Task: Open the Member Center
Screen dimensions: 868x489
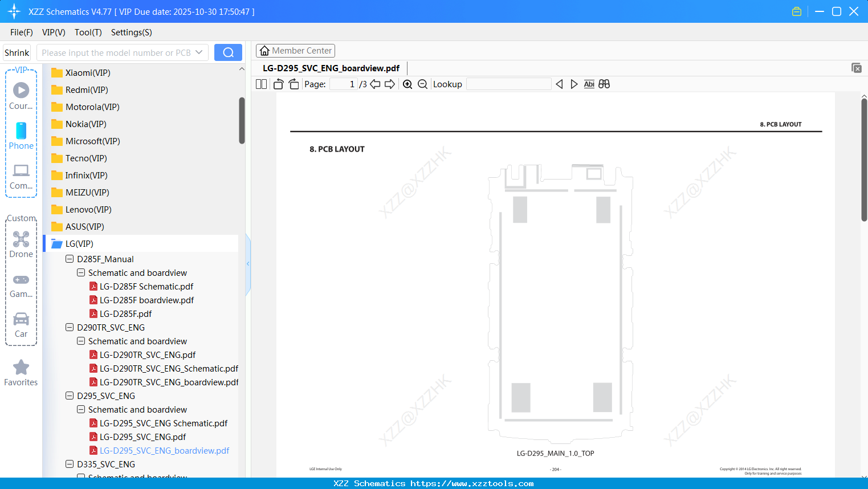Action: (x=295, y=51)
